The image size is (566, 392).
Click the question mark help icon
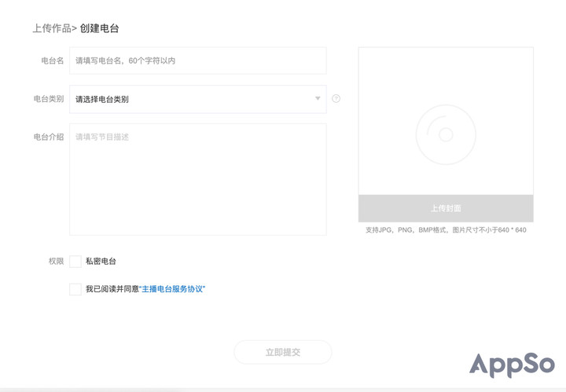pos(336,99)
